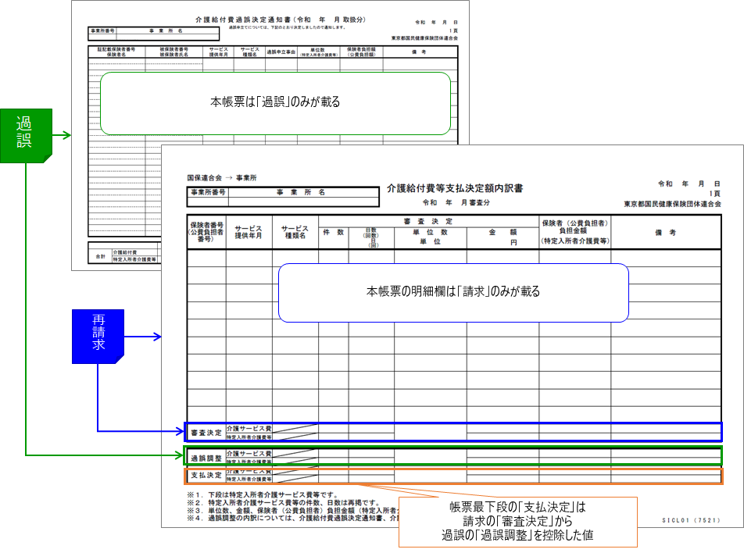The height and width of the screenshot is (560, 744).
Task: Click footnote ※4 about 過誤調整の内訳
Action: (293, 519)
